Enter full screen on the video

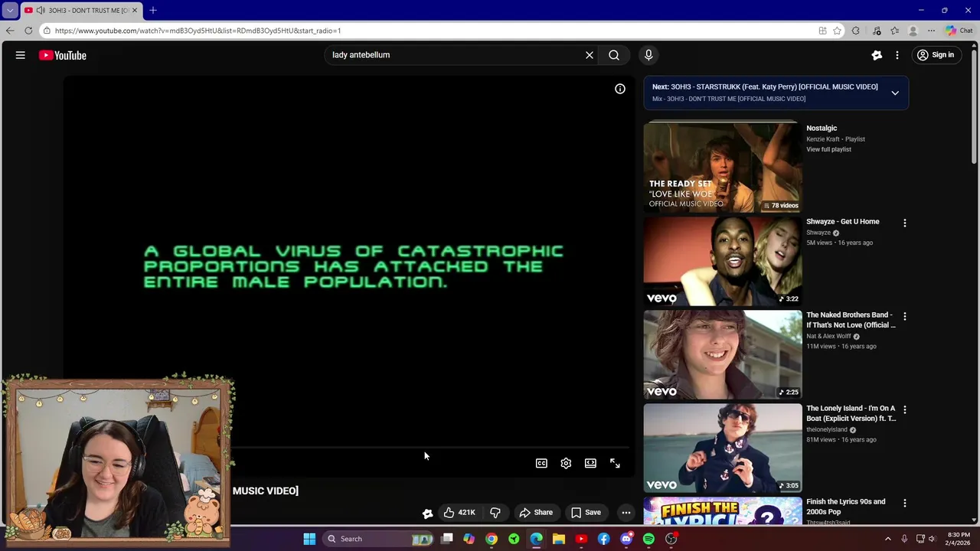tap(615, 463)
